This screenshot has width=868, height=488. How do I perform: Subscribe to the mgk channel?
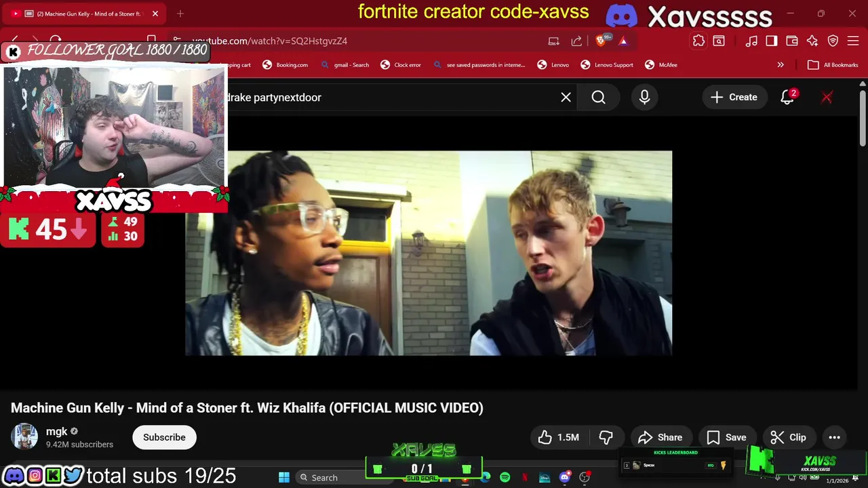click(x=164, y=437)
